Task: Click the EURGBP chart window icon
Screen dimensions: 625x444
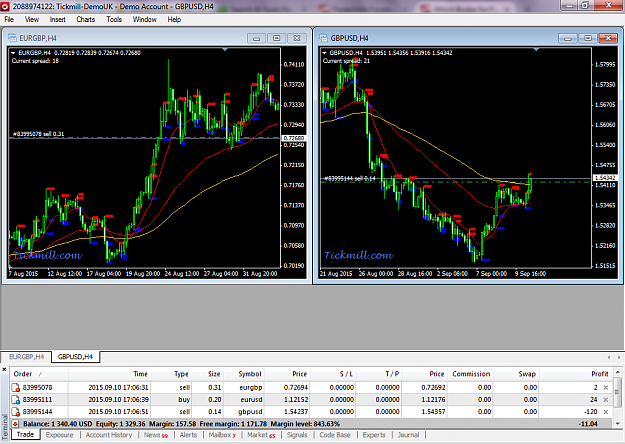Action: coord(12,38)
